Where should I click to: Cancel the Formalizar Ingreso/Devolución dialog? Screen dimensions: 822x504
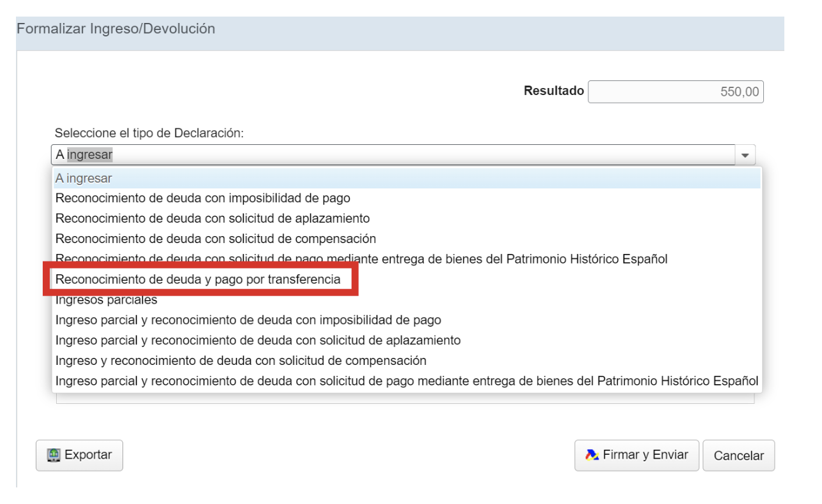point(738,456)
